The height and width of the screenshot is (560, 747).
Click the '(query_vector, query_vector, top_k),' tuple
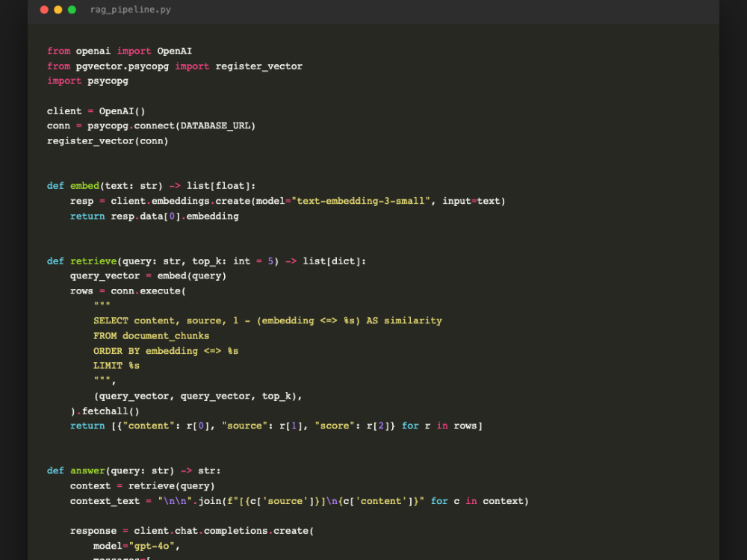198,396
